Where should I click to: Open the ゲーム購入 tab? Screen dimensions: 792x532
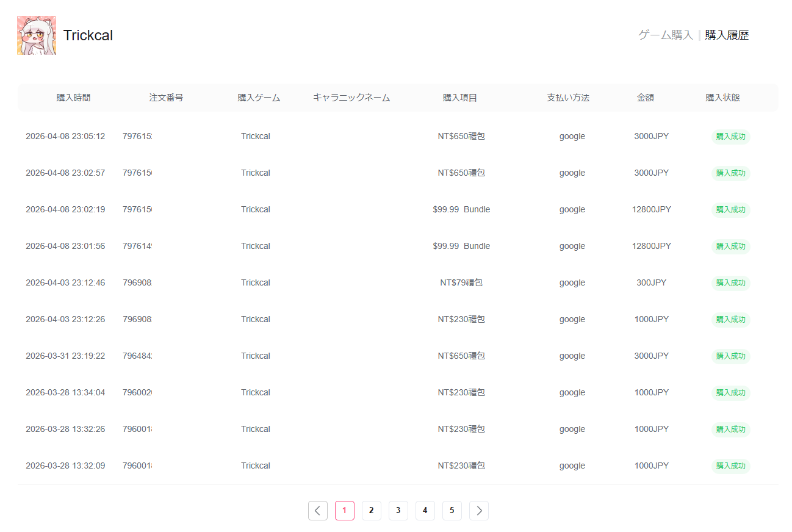point(665,35)
